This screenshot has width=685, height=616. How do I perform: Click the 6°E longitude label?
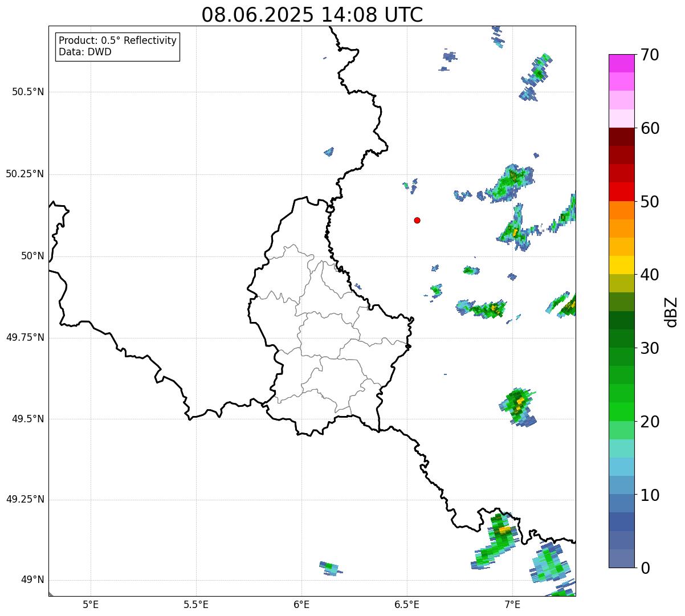click(301, 604)
